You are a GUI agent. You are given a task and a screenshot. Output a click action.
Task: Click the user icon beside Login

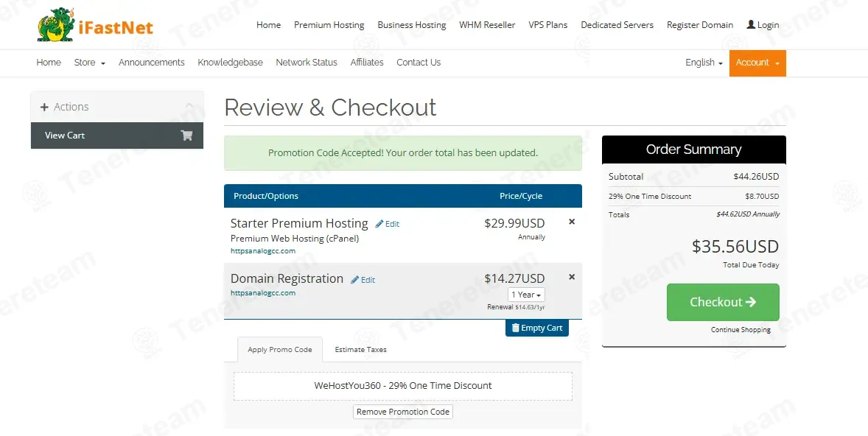point(751,24)
